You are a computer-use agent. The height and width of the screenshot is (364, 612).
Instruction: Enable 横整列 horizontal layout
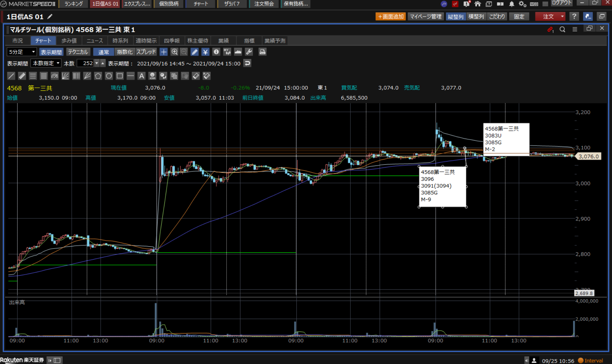pyautogui.click(x=476, y=16)
